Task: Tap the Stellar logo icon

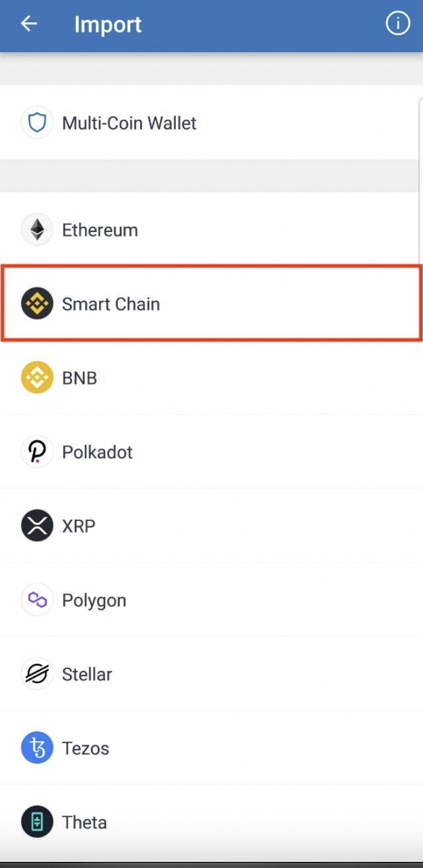Action: [37, 674]
